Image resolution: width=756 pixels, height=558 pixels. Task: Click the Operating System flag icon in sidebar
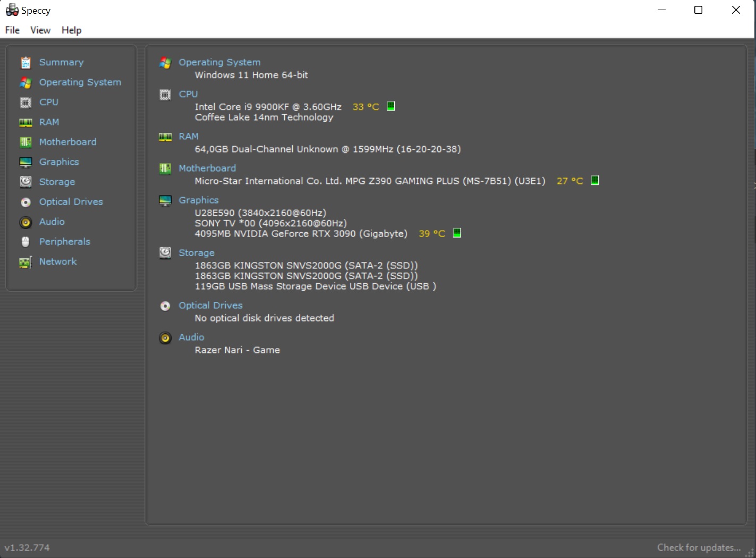(x=26, y=82)
